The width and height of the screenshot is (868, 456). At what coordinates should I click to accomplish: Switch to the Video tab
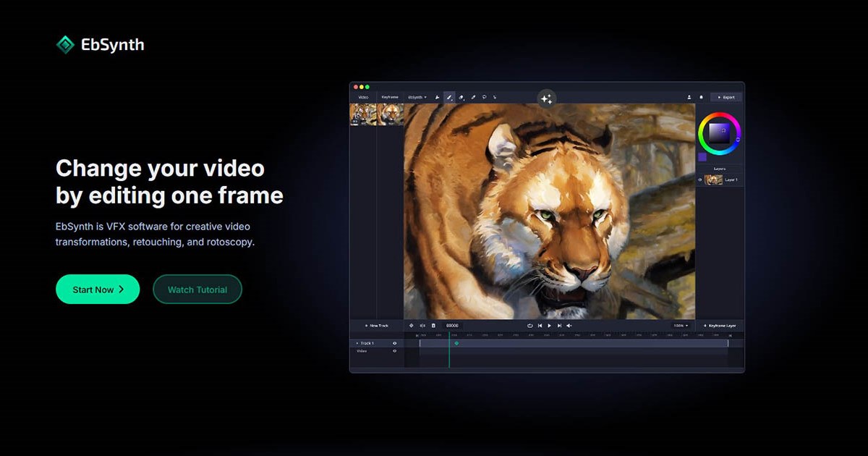(363, 97)
